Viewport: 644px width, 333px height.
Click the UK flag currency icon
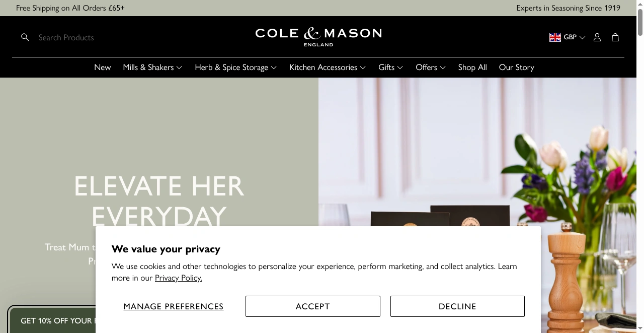coord(554,37)
